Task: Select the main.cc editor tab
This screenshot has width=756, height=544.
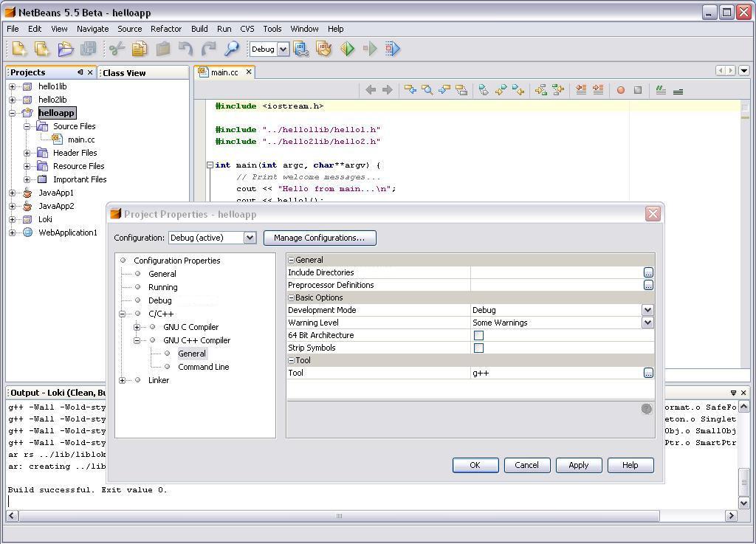Action: (x=224, y=72)
